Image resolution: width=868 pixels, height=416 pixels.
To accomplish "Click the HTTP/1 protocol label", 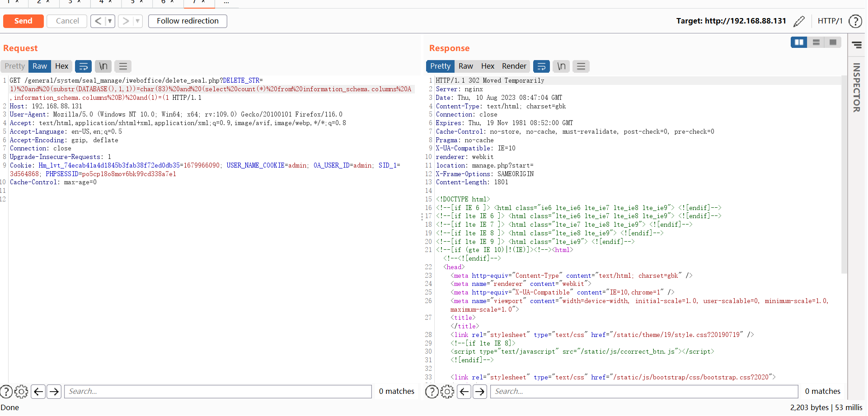I will point(830,21).
